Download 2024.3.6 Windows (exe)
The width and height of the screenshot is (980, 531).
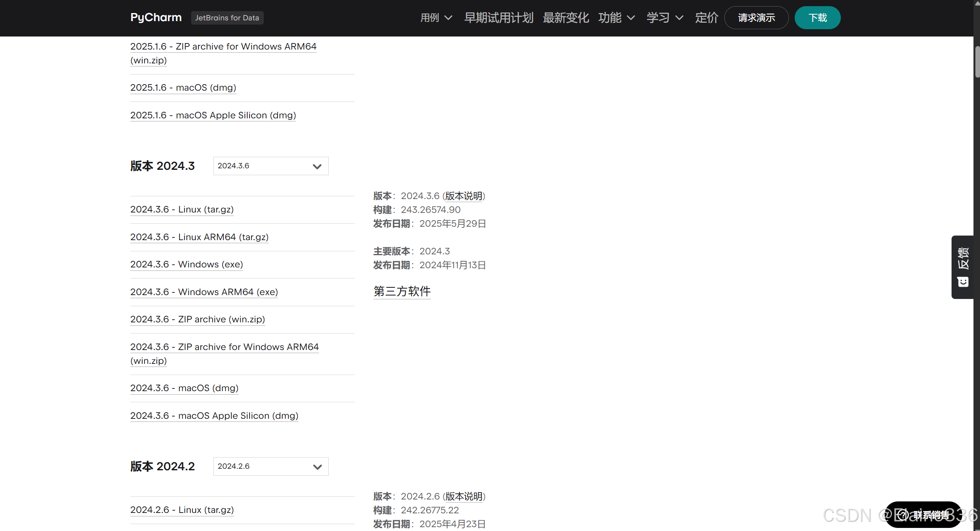[x=186, y=264]
